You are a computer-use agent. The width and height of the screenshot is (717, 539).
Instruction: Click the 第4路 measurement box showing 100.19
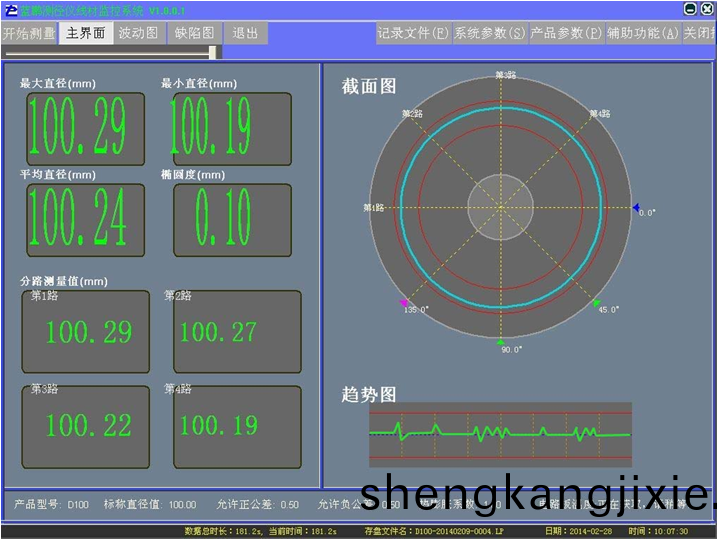pyautogui.click(x=237, y=427)
